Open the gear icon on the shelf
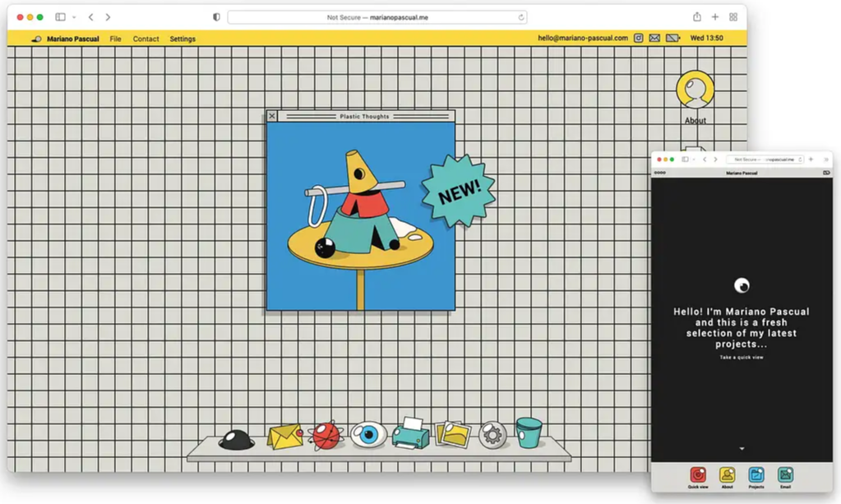Viewport: 841px width, 504px height. [492, 434]
